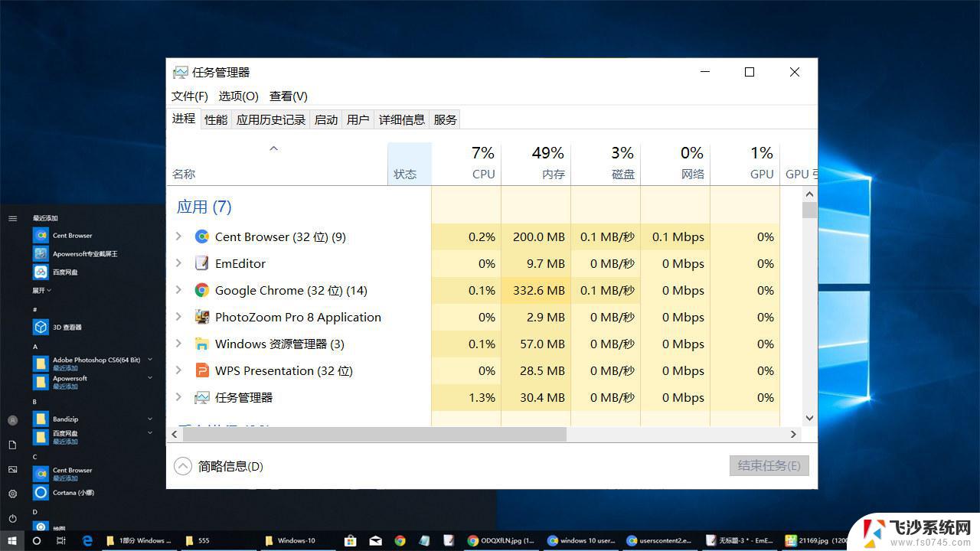Image resolution: width=980 pixels, height=551 pixels.
Task: Switch to the 启动 tab
Action: coord(326,119)
